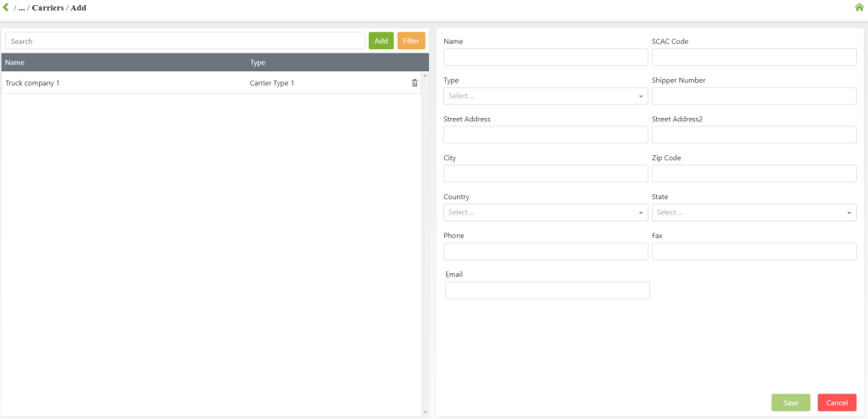
Task: Expand the Country select box
Action: point(545,212)
